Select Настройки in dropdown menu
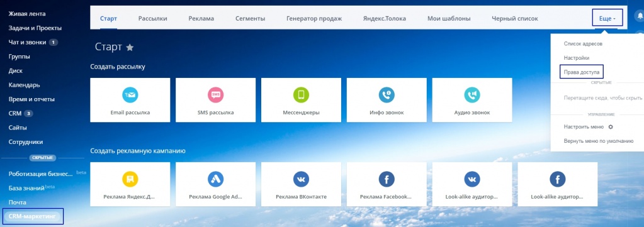 tap(577, 58)
